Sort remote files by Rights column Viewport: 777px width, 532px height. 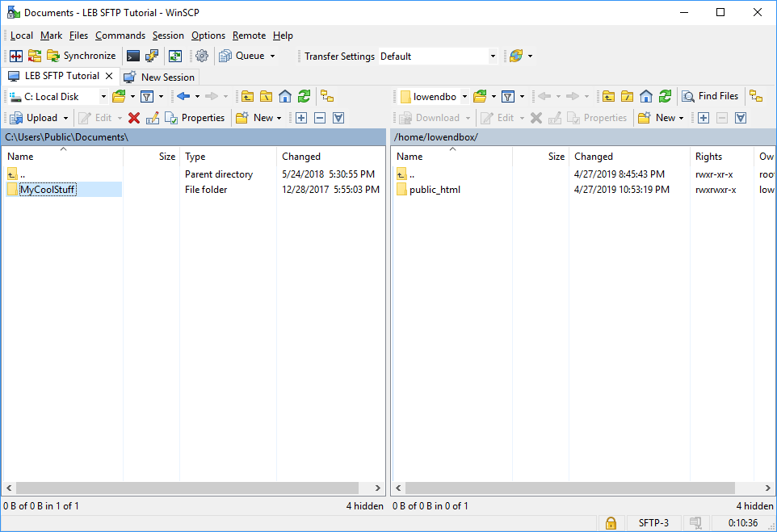pos(721,157)
